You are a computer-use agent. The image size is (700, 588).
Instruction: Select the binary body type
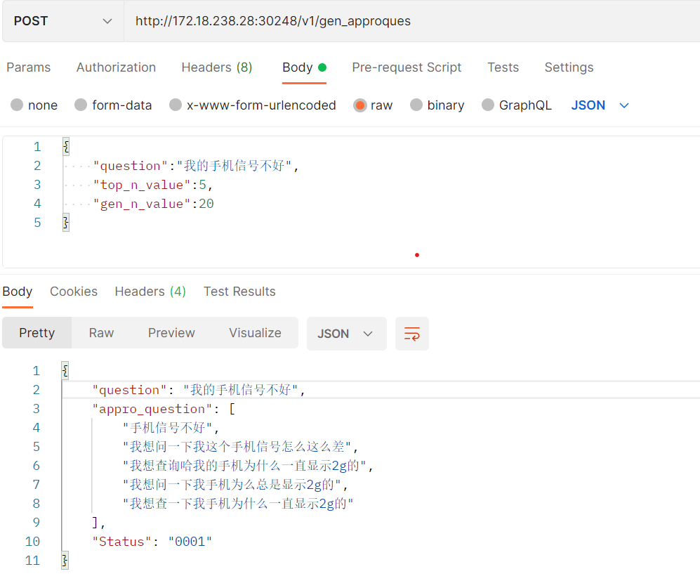[437, 105]
